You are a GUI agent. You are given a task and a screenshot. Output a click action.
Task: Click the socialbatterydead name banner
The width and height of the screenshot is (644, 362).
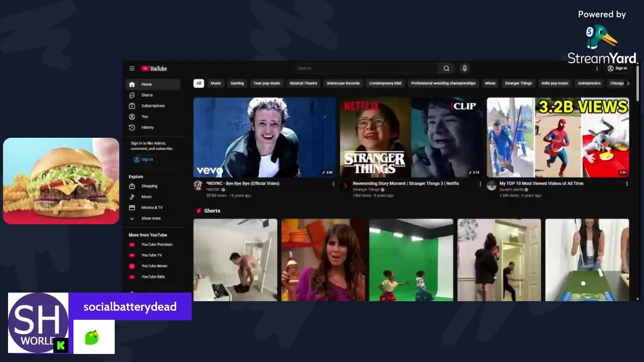point(130,307)
